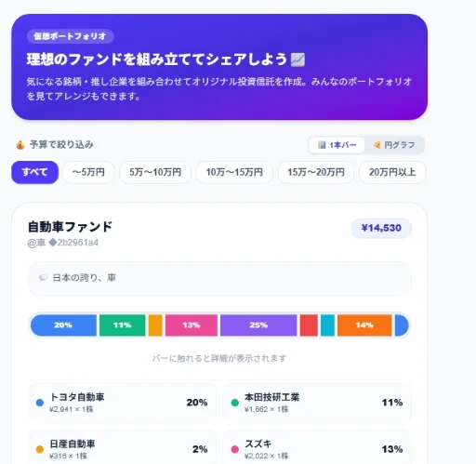Click the purple 25% bar segment

coord(258,325)
